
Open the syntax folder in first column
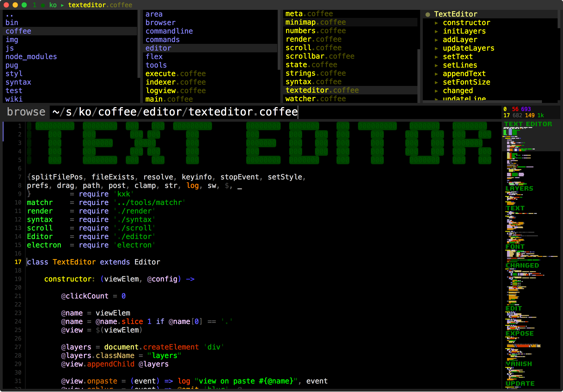click(x=70, y=82)
